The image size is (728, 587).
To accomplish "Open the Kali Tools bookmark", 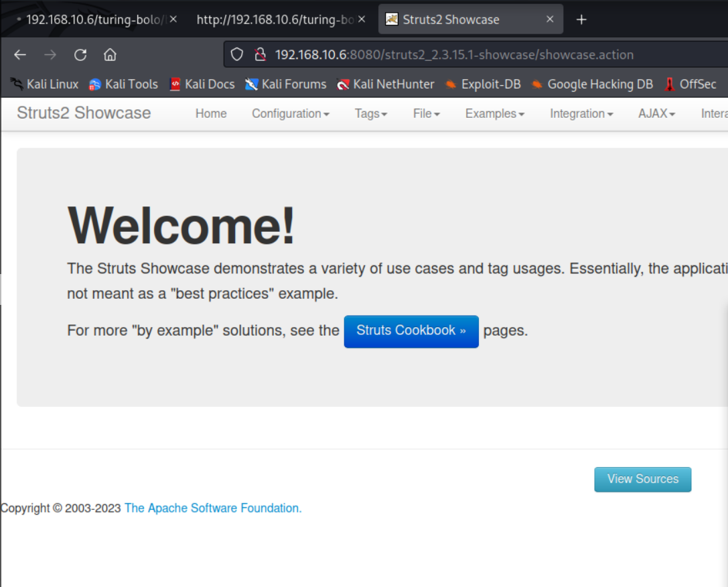I will 123,84.
